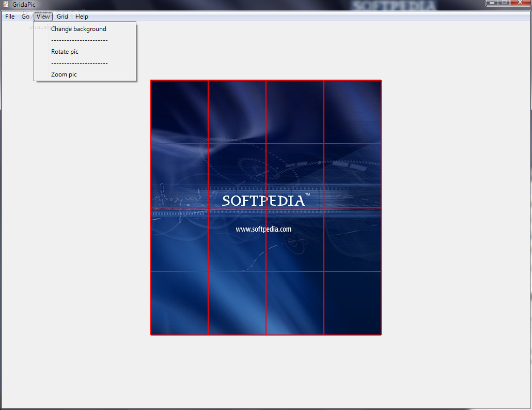
Task: Close the GridaPic window
Action: (x=521, y=3)
